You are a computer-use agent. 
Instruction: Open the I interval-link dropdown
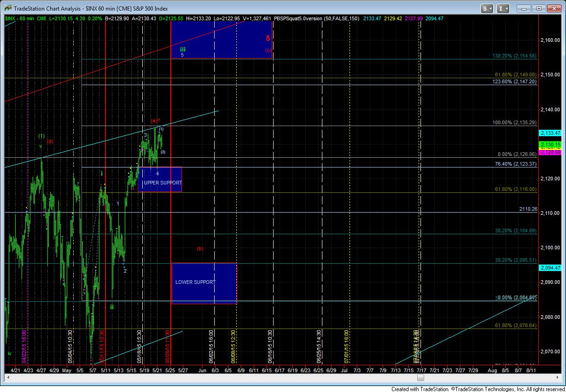pyautogui.click(x=503, y=8)
